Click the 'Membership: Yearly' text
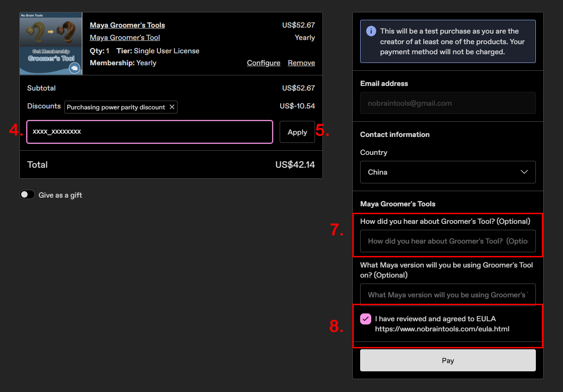The image size is (563, 392). coord(123,63)
